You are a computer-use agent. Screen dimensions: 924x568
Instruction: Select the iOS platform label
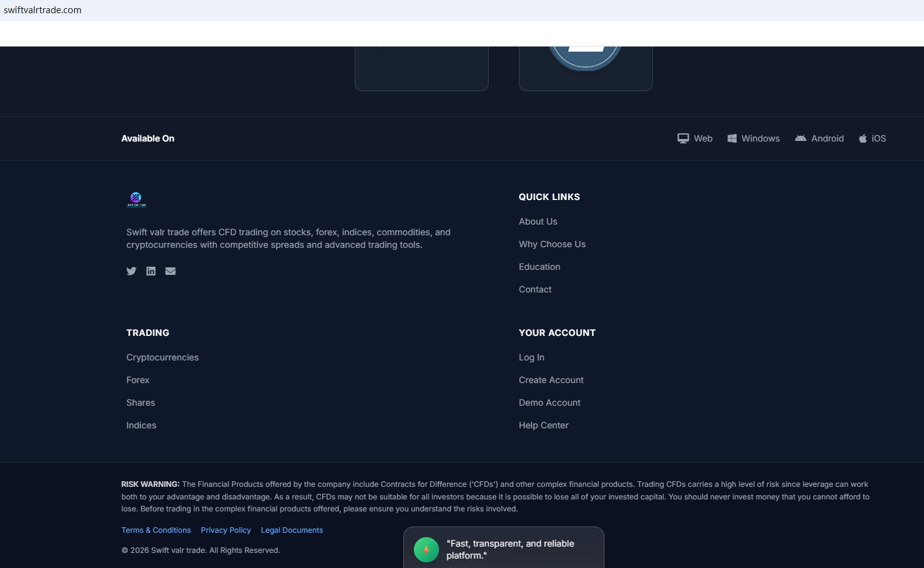[x=879, y=138]
